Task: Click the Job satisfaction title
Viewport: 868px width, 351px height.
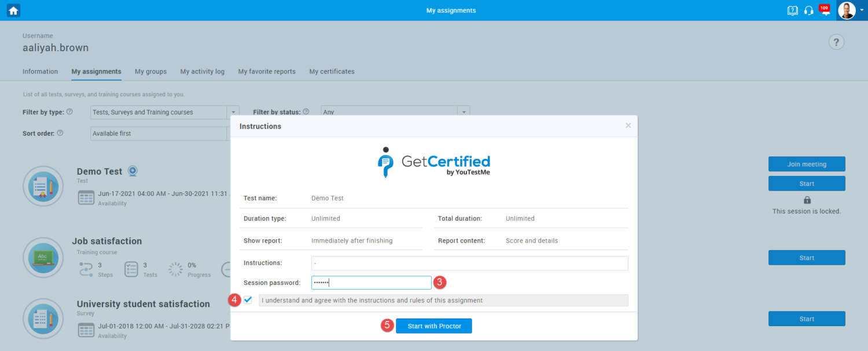Action: click(107, 241)
